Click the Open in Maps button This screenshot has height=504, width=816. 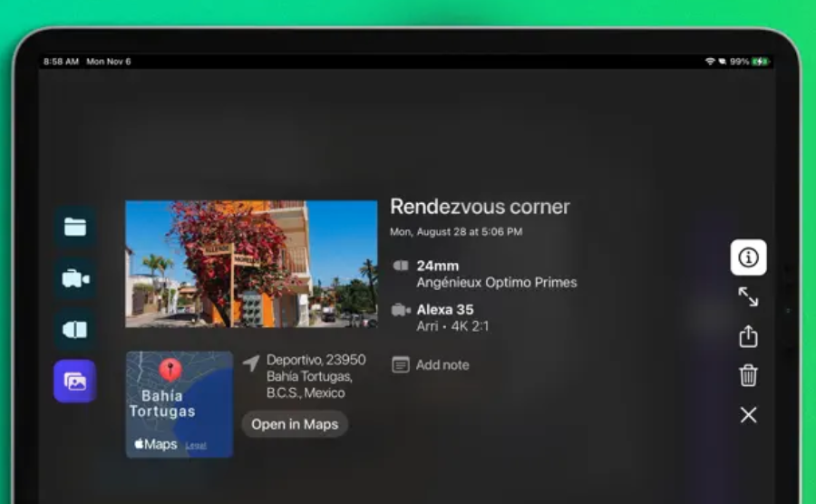click(x=295, y=424)
